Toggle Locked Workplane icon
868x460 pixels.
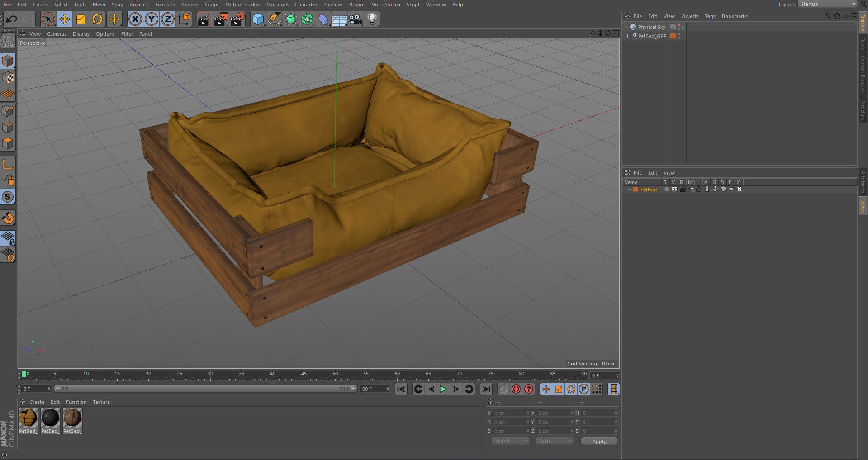tap(8, 238)
